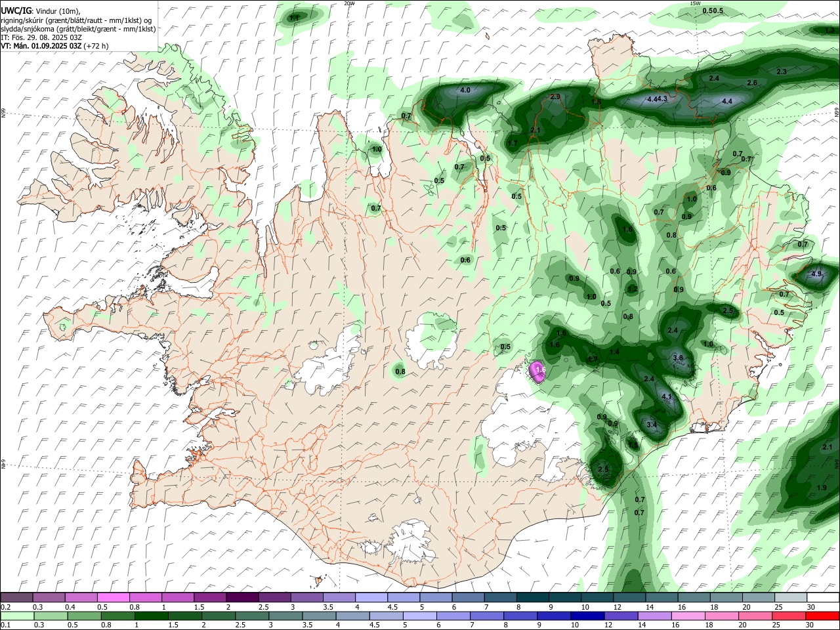This screenshot has width=840, height=630.
Task: Click the snow scale swatch labeled 0.4
Action: click(81, 597)
